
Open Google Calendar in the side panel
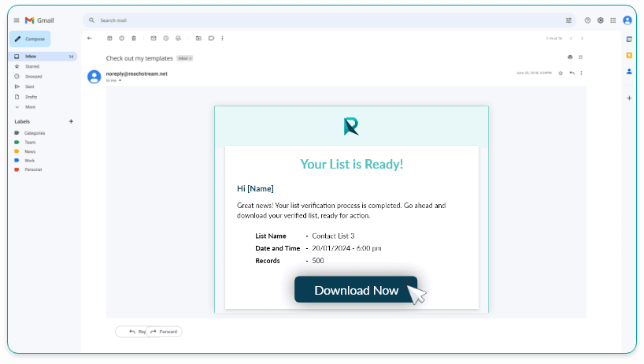629,39
